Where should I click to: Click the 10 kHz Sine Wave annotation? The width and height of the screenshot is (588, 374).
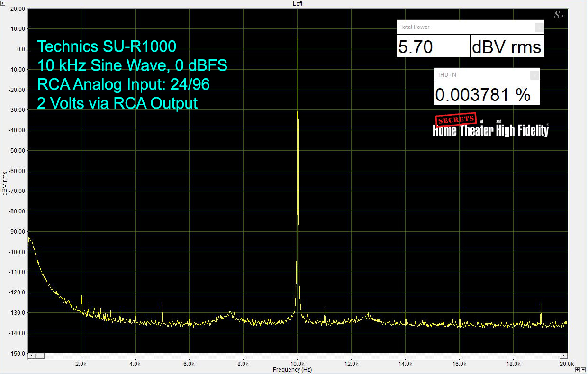click(x=132, y=65)
